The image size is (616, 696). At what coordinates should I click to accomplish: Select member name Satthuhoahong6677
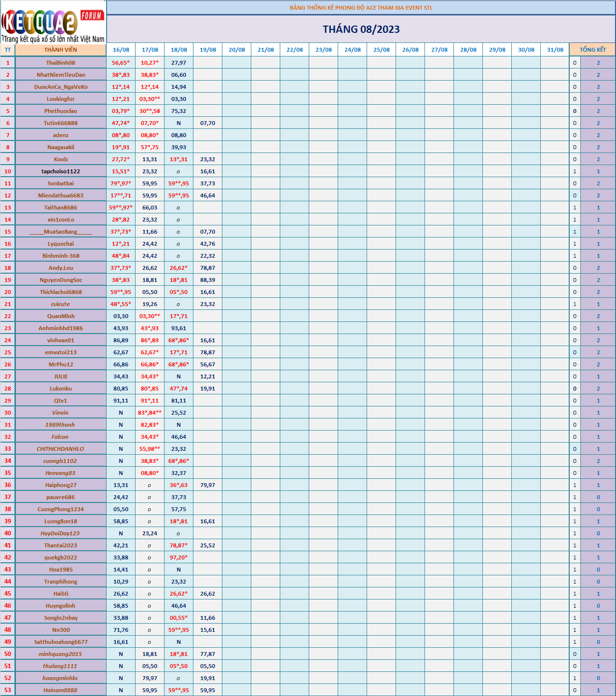coord(61,642)
